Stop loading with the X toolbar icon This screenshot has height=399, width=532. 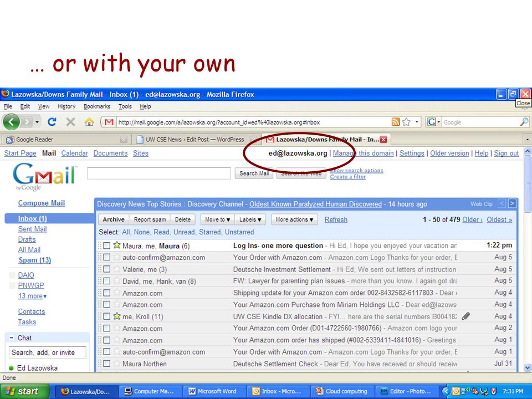[x=70, y=121]
